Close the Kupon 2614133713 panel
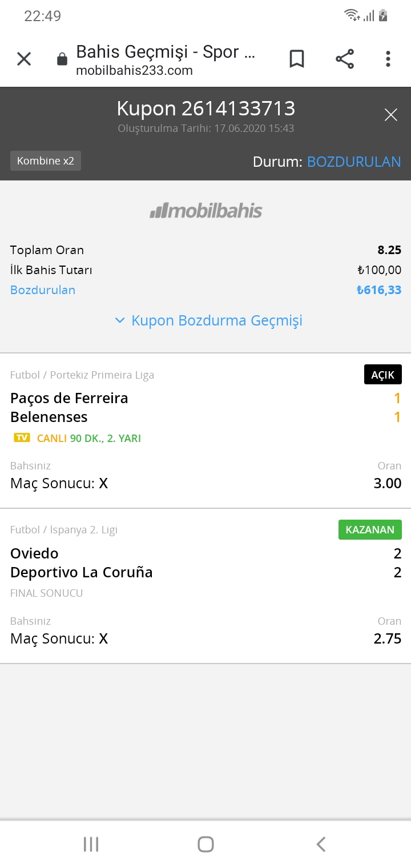411x868 pixels. [x=391, y=115]
